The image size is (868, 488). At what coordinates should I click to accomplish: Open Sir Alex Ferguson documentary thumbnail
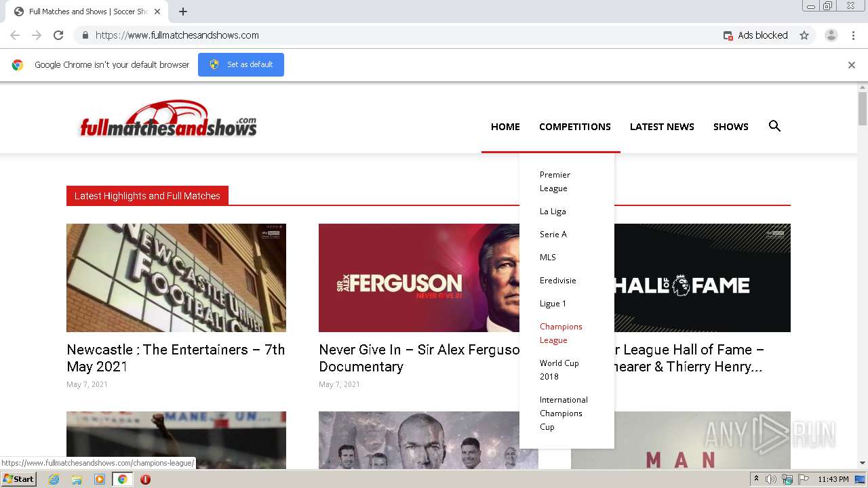click(419, 278)
